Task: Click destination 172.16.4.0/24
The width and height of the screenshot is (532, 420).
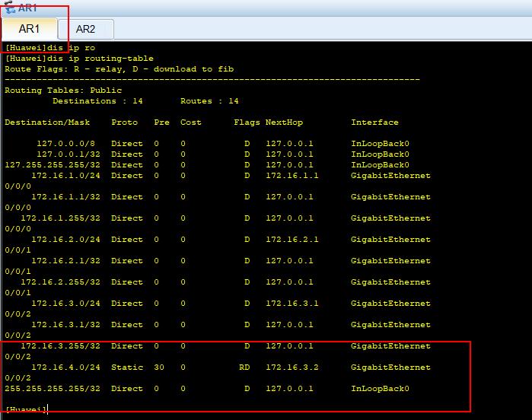Action: click(65, 367)
